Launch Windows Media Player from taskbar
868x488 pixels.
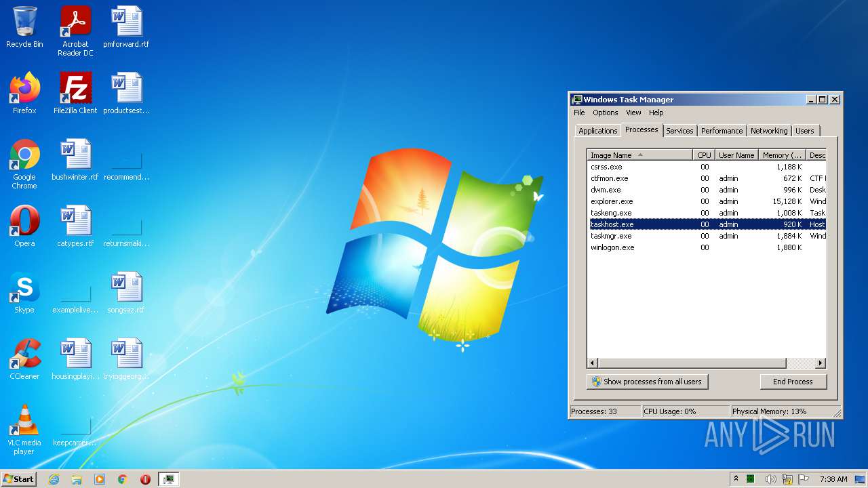tap(100, 479)
